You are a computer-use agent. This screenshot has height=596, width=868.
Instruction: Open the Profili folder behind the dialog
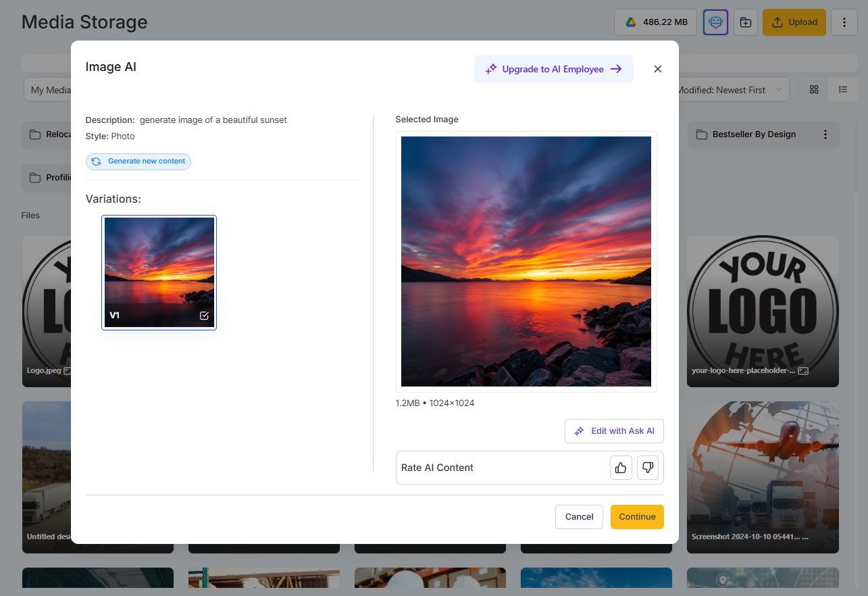click(47, 178)
